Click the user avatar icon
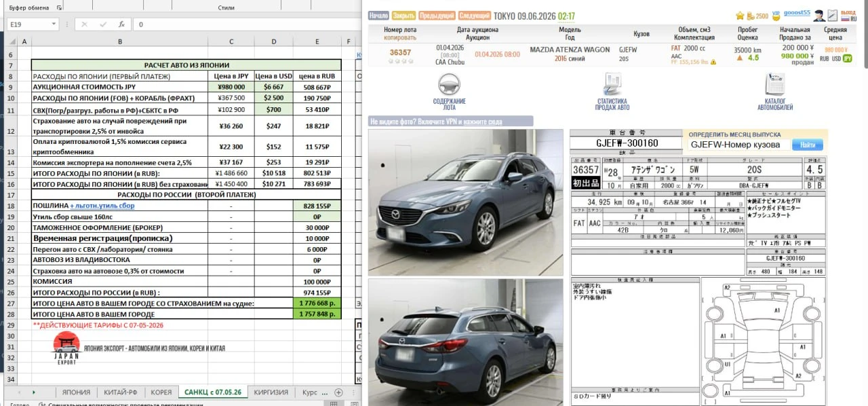Viewport: 868px width, 406px height. [x=819, y=16]
